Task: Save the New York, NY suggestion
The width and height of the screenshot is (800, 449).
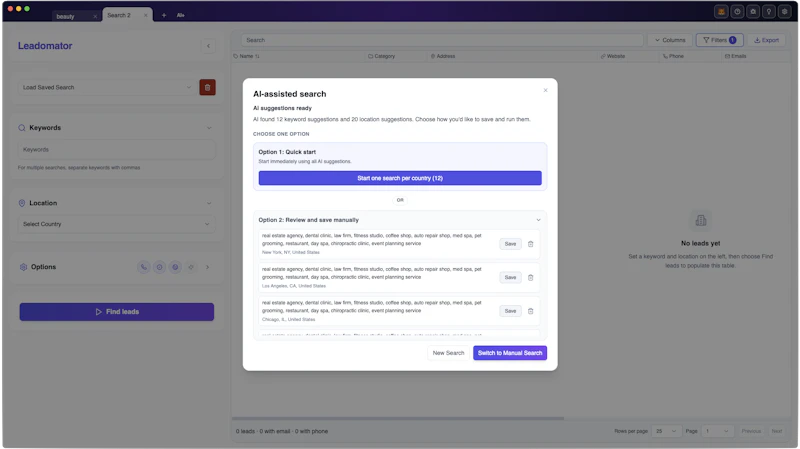Action: [510, 244]
